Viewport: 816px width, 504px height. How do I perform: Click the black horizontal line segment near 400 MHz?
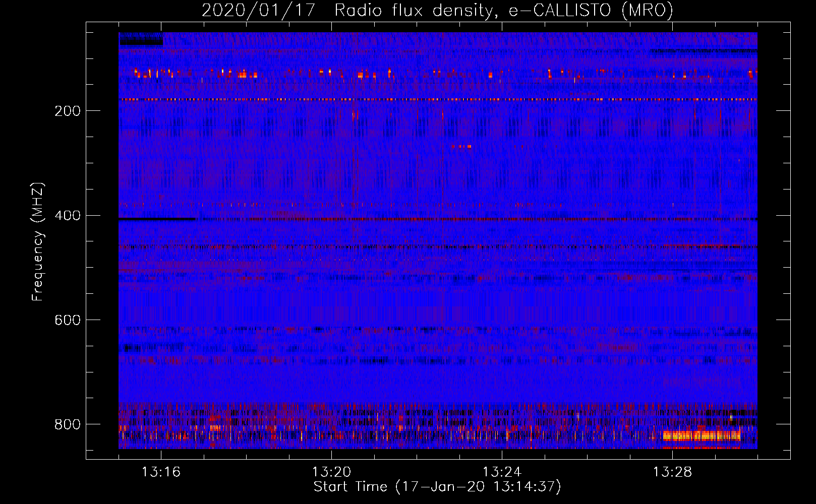tap(157, 219)
